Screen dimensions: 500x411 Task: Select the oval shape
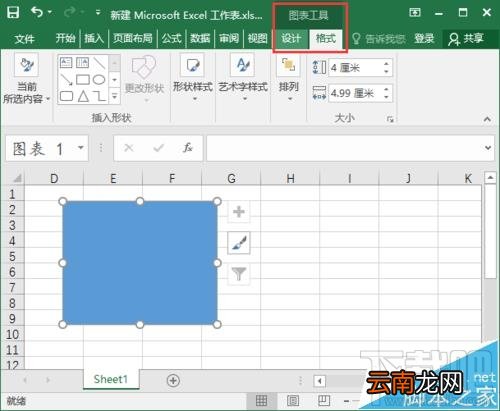click(x=99, y=79)
